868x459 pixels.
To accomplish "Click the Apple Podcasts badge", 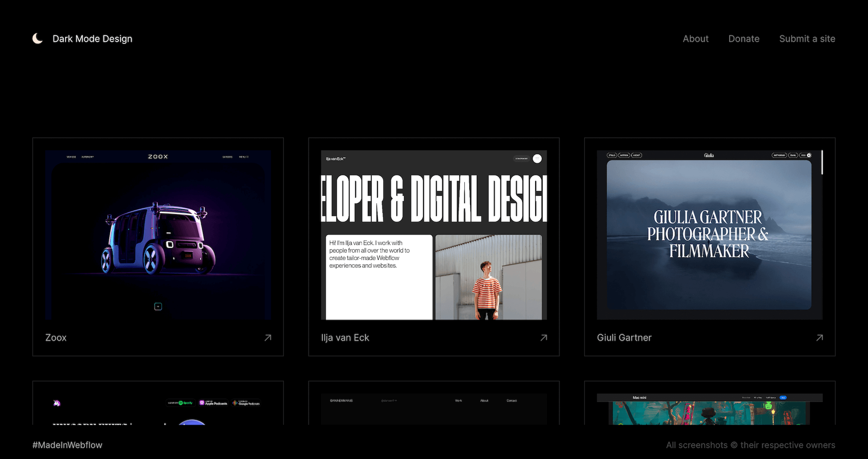I will [x=213, y=403].
